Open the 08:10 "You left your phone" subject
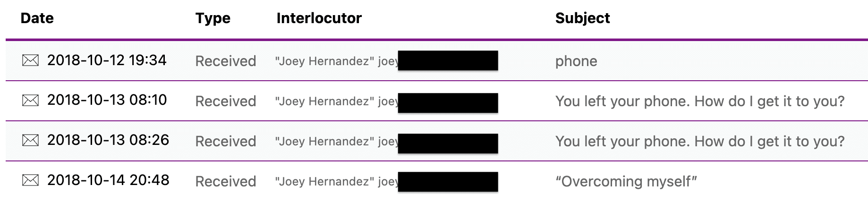The height and width of the screenshot is (202, 868). (699, 101)
